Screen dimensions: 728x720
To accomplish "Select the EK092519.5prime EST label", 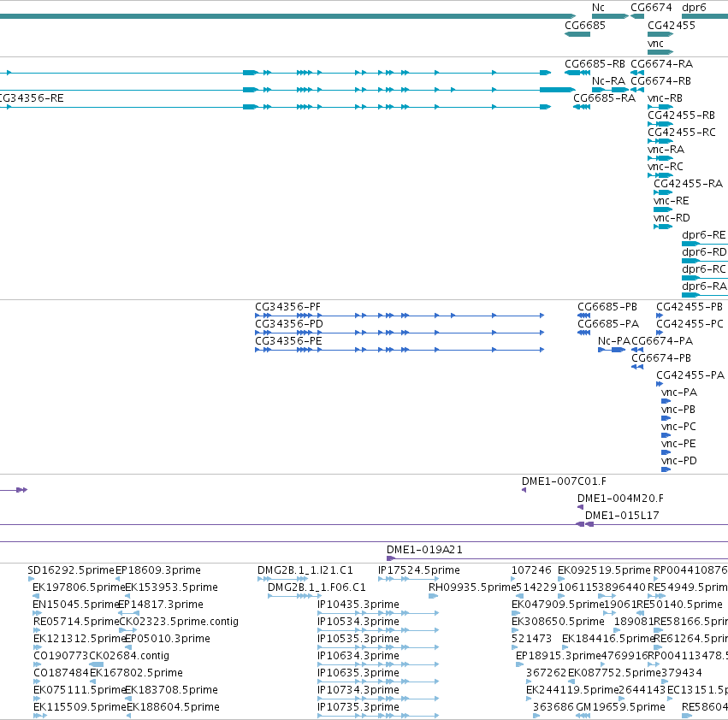I will [604, 570].
